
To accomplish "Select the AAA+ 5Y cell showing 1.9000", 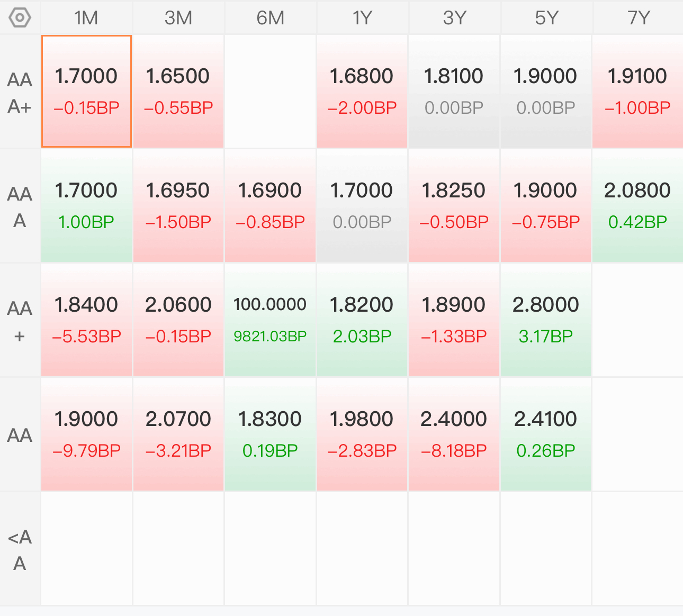I will click(546, 92).
